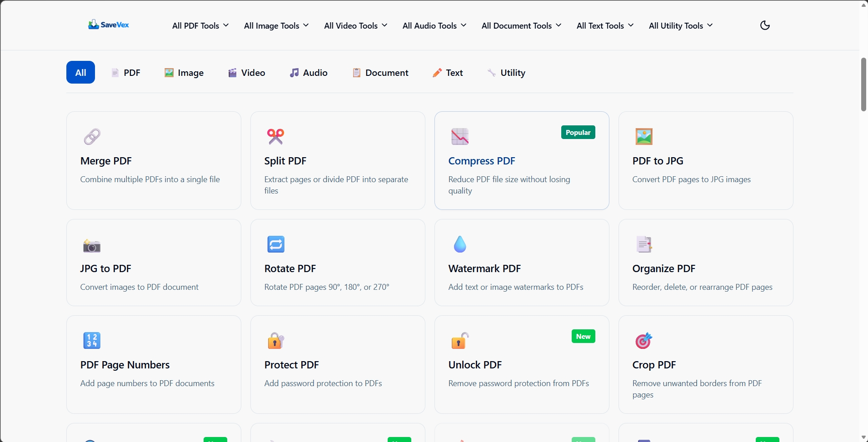Click 'Reduce PDF file size without losing quality'
This screenshot has height=442, width=868.
[509, 185]
